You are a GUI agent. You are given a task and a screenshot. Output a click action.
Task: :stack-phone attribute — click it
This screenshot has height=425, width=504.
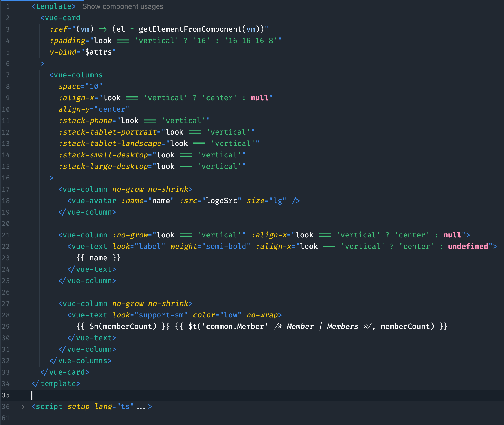tap(85, 121)
